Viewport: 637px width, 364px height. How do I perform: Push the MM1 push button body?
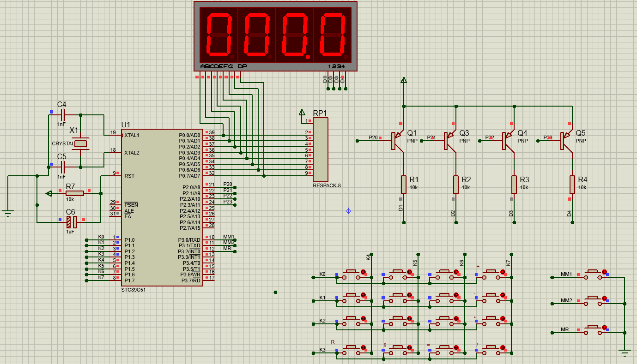tap(593, 274)
